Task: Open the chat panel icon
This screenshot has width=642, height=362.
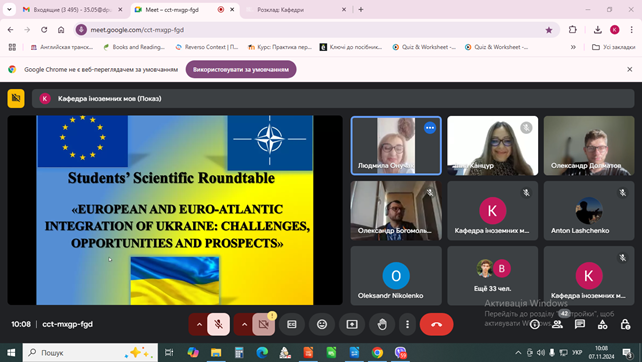Action: pyautogui.click(x=580, y=324)
